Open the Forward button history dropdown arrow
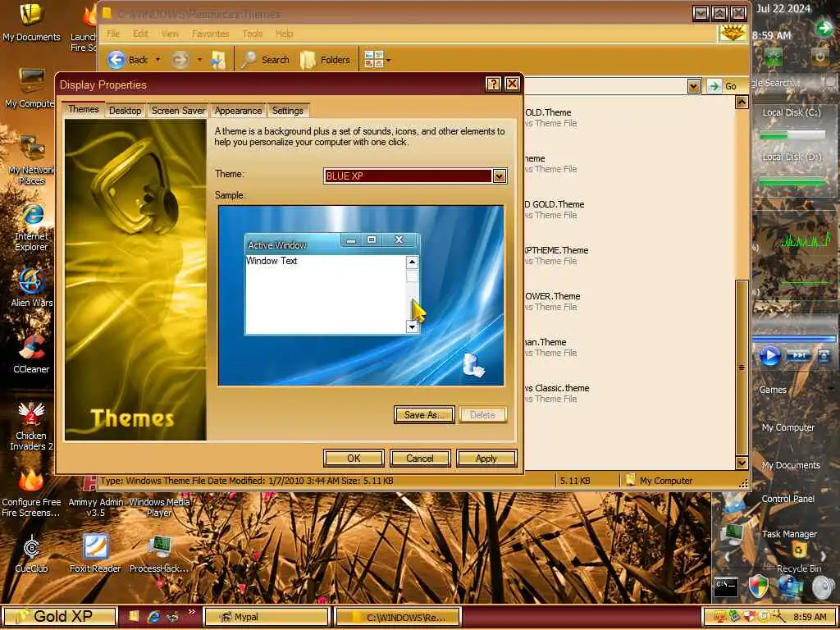Image resolution: width=840 pixels, height=630 pixels. pyautogui.click(x=199, y=59)
